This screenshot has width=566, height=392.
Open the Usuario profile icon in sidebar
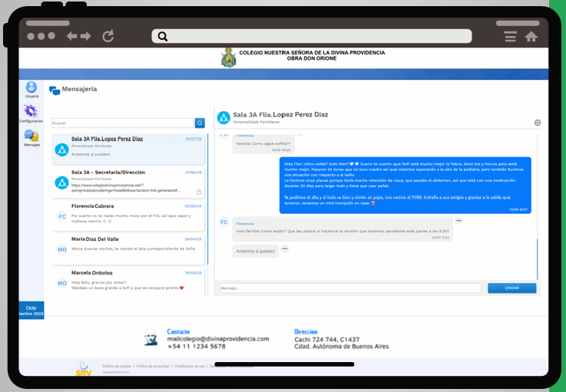(x=31, y=88)
